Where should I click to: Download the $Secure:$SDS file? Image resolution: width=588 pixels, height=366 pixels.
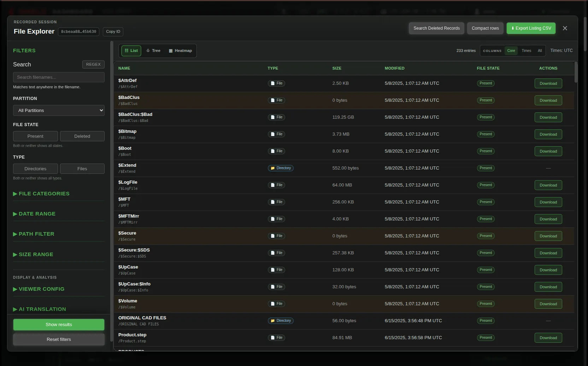(x=548, y=253)
